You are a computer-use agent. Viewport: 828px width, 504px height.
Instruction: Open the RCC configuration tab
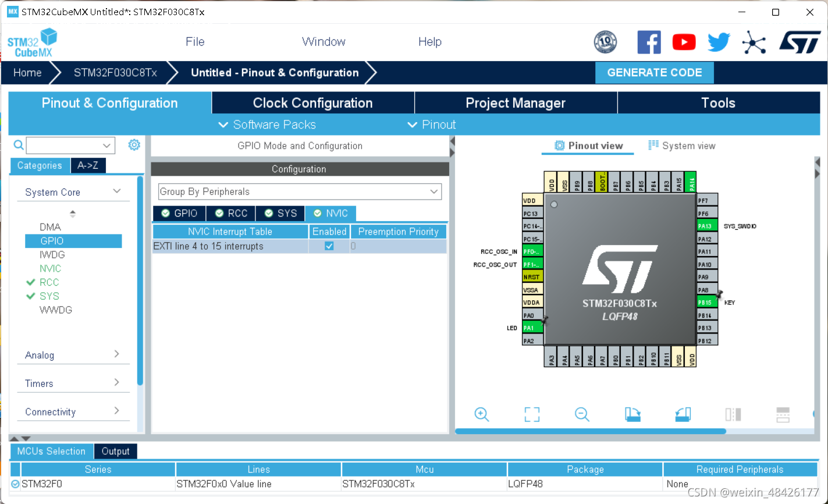(x=231, y=214)
